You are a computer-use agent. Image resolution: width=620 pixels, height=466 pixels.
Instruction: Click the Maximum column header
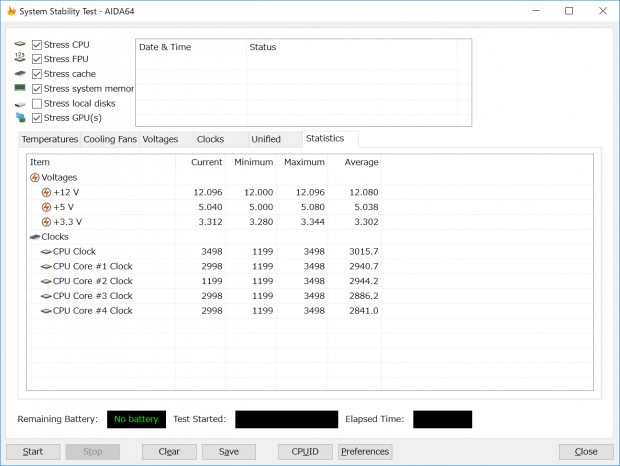point(302,162)
